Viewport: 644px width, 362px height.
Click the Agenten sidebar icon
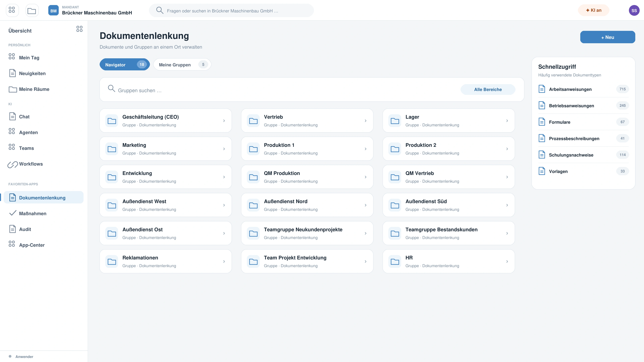click(12, 131)
